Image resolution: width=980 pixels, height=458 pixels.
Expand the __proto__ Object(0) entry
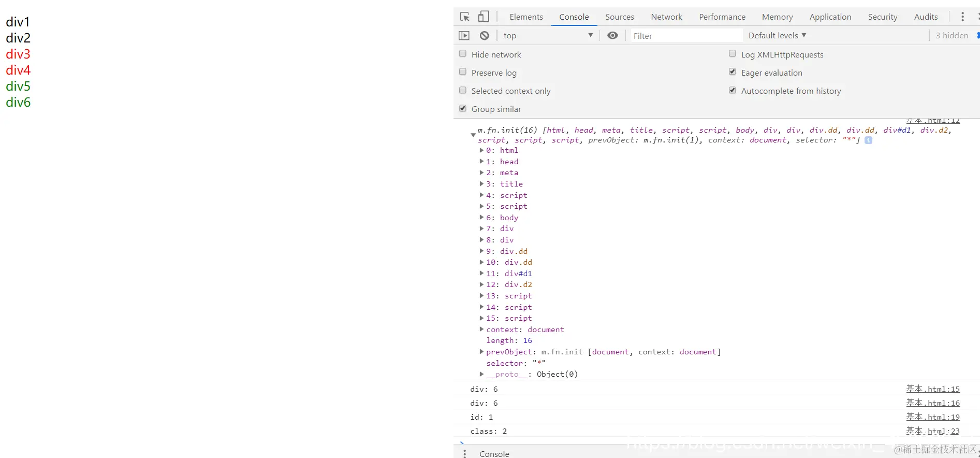pos(481,374)
